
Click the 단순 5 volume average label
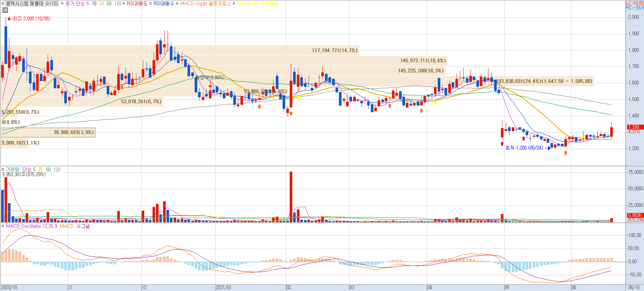click(29, 169)
